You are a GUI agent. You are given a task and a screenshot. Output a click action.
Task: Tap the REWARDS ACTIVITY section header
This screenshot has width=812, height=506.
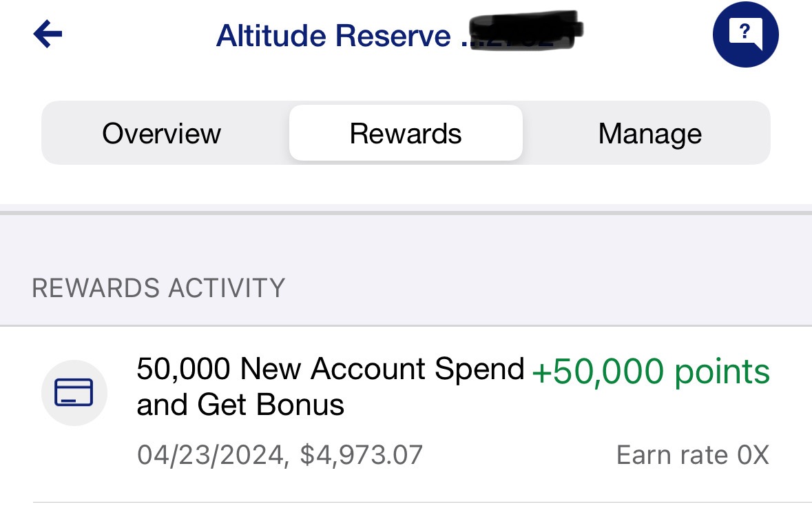(x=158, y=287)
